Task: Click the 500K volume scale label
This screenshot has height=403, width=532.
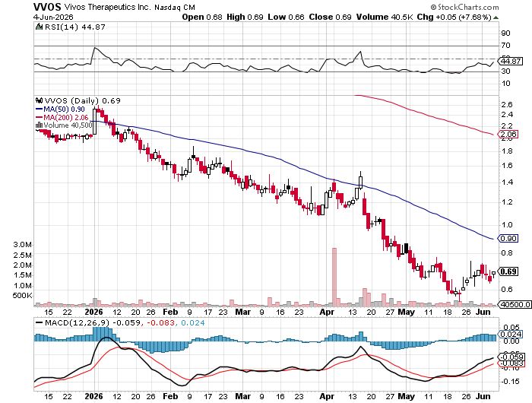Action: [22, 295]
